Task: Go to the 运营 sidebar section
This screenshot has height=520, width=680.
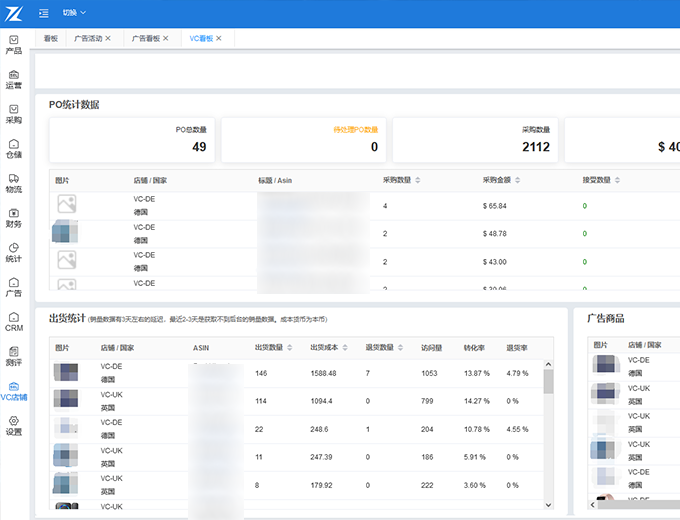Action: 13,79
